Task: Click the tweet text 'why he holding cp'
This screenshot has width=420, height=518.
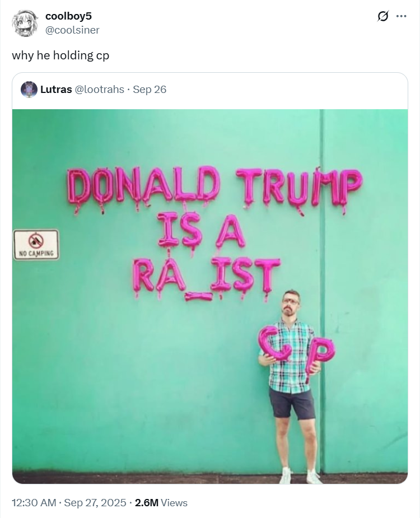Action: [x=60, y=55]
